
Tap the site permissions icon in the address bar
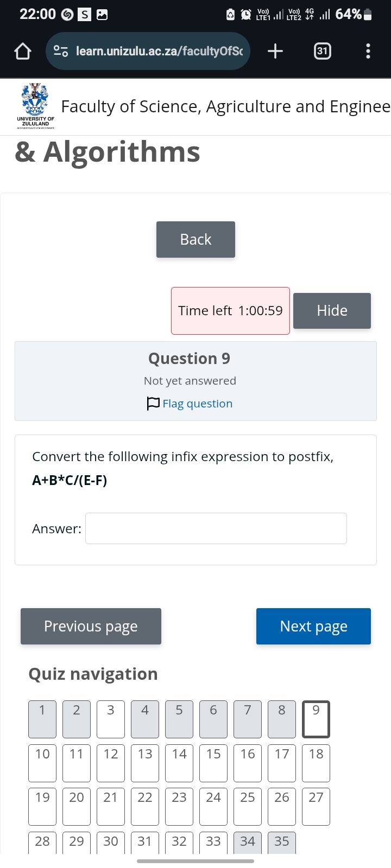(60, 51)
